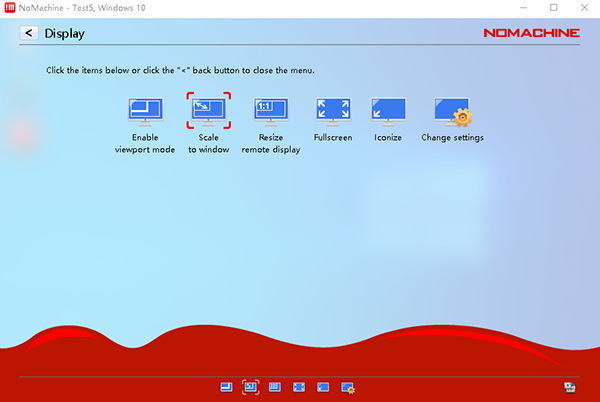600x402 pixels.
Task: Click the small fullscreen icon in bottom bar
Action: point(299,386)
